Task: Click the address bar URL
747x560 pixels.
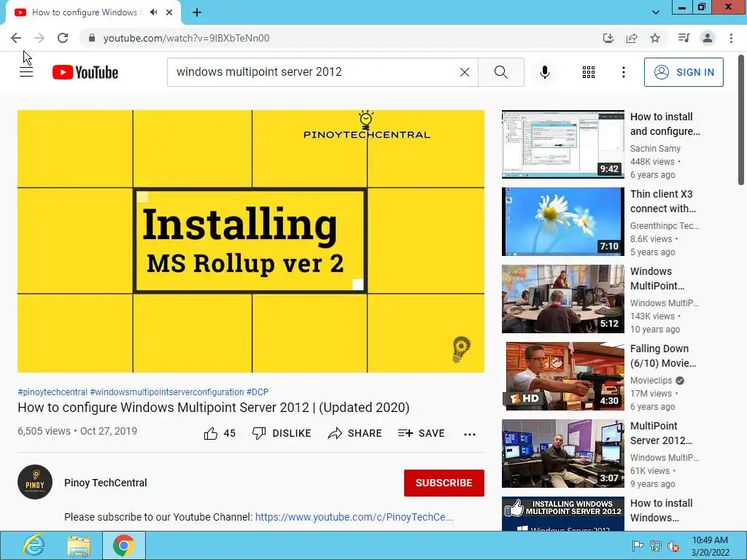Action: 186,38
